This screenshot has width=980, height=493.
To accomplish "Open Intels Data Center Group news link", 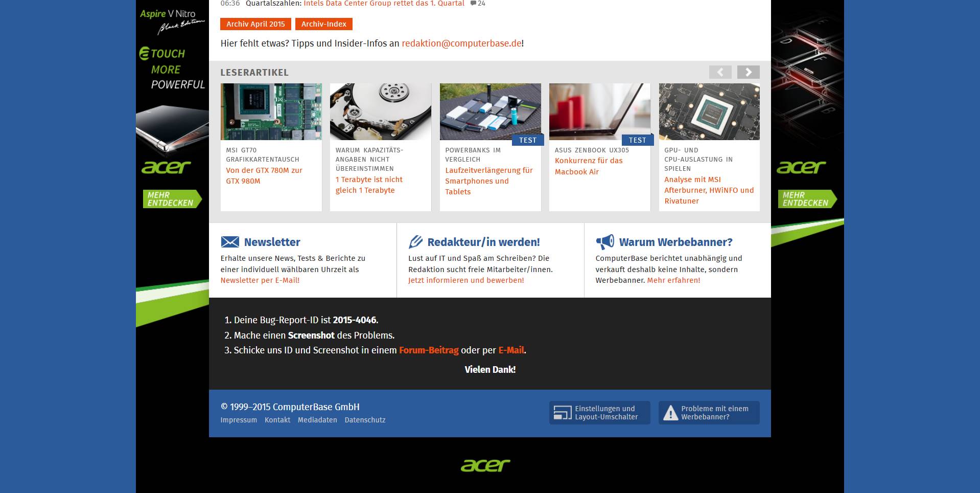I will pyautogui.click(x=384, y=4).
